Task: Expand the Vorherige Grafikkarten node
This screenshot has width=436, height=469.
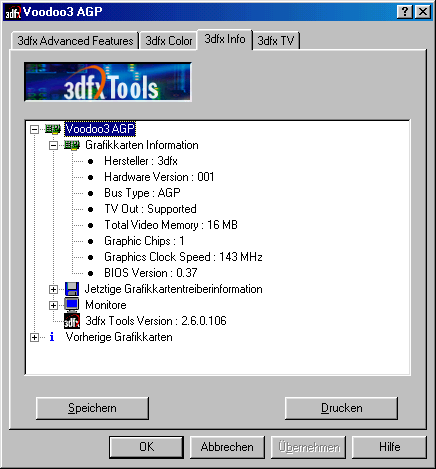Action: click(x=34, y=337)
